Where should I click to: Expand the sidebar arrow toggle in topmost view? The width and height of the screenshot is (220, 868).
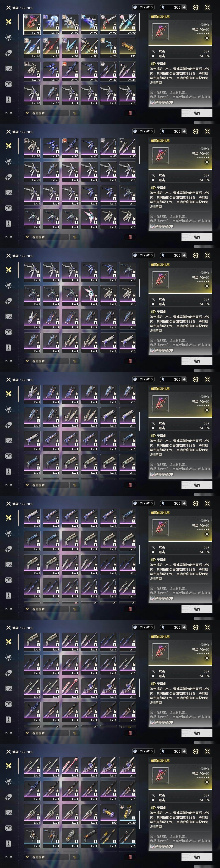[x=8, y=113]
